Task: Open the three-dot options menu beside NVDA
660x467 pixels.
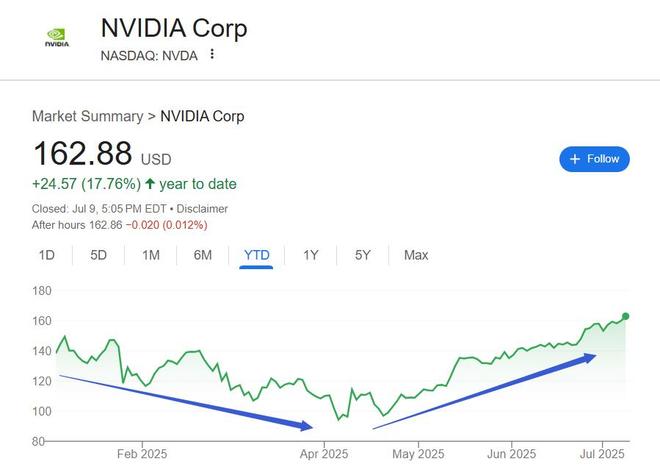Action: click(212, 54)
